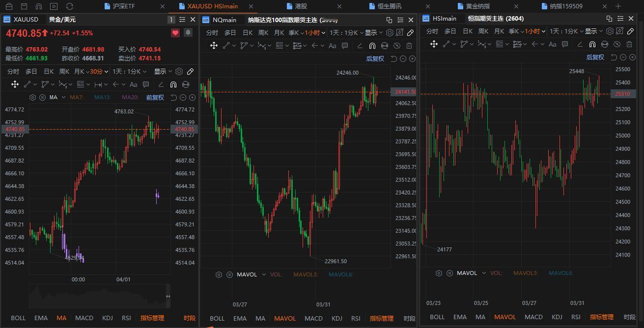Open XAUUSD panel settings sliders icon
Screen dimensions: 644x328
182,19
